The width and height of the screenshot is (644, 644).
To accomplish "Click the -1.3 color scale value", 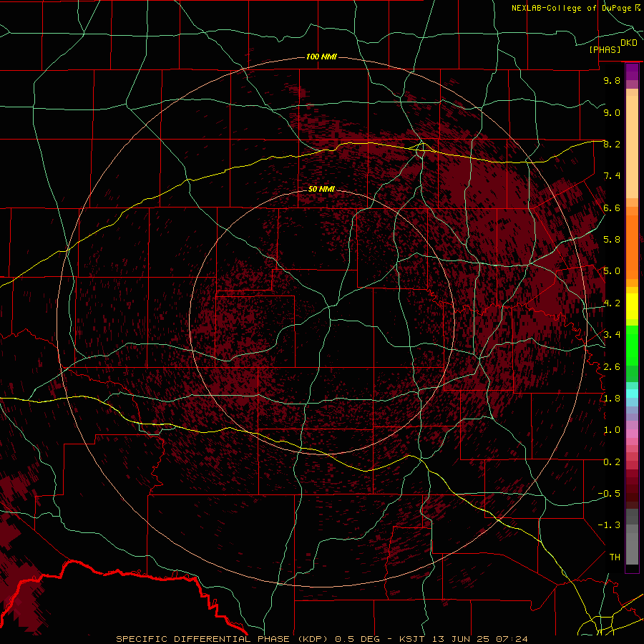I will click(x=609, y=525).
